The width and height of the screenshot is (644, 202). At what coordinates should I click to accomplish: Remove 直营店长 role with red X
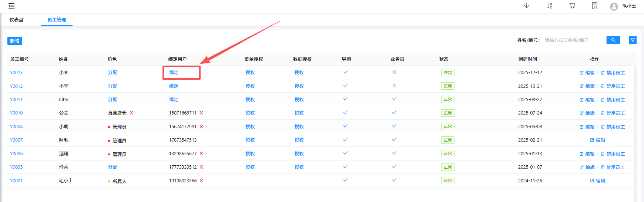click(x=131, y=113)
